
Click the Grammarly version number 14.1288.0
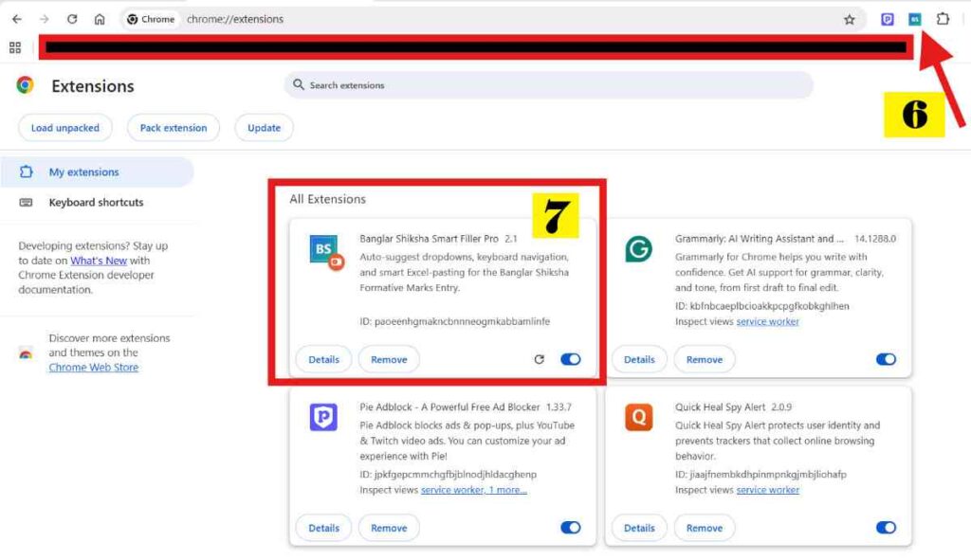[x=875, y=238]
